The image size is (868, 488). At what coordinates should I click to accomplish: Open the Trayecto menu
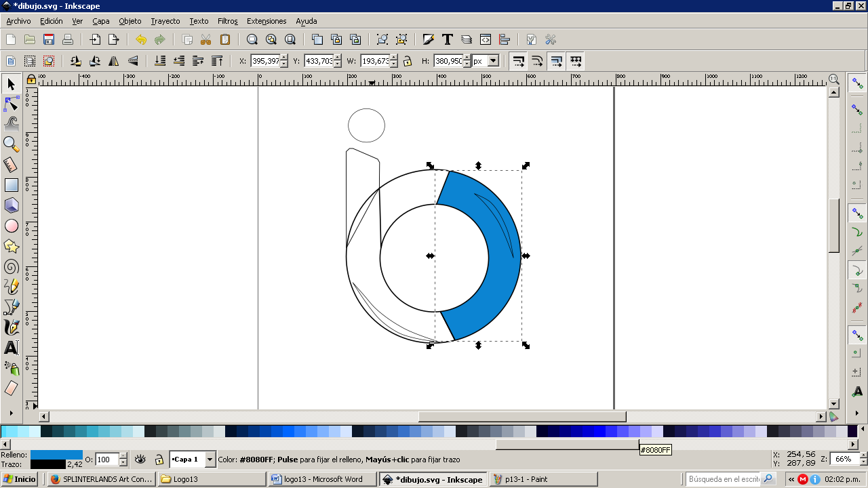pos(165,21)
